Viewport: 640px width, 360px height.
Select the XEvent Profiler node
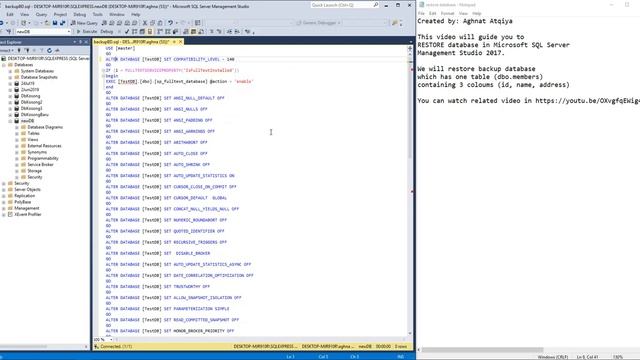tap(28, 214)
